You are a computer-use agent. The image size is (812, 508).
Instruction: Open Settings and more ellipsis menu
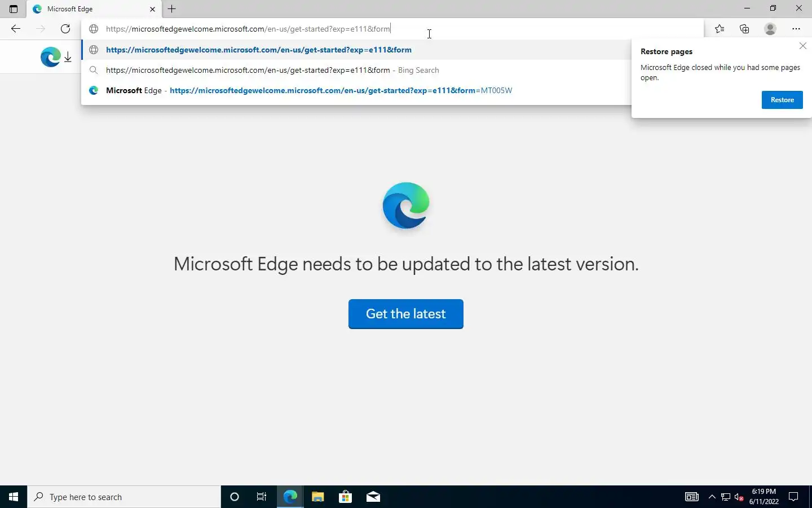pos(796,29)
